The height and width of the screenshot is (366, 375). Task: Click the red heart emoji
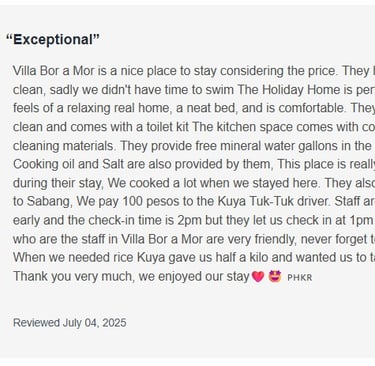258,277
